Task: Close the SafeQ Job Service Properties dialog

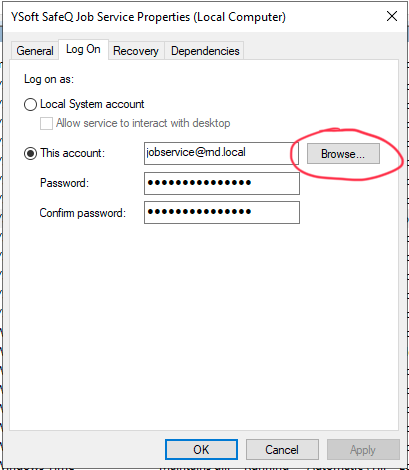Action: [392, 16]
